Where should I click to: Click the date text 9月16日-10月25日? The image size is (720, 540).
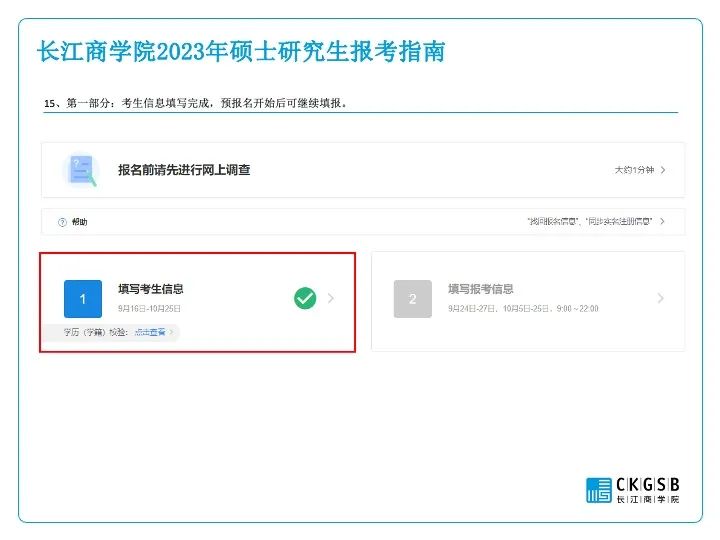[149, 309]
